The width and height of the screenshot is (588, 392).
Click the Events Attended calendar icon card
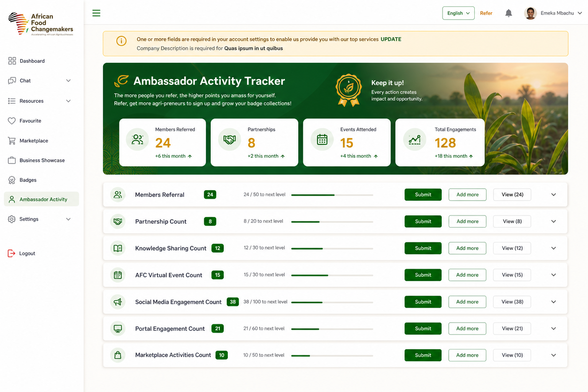pyautogui.click(x=322, y=139)
